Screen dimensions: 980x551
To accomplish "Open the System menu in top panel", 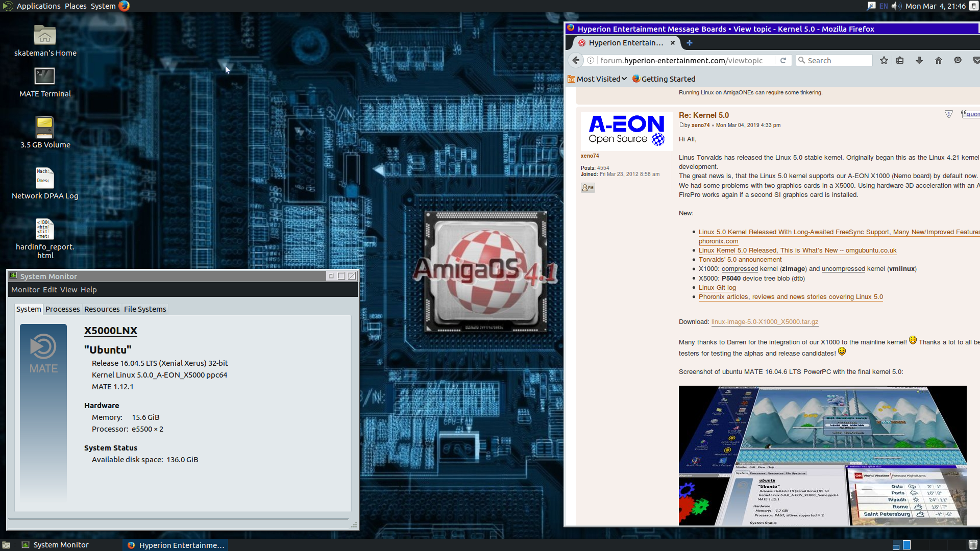I will pyautogui.click(x=103, y=6).
